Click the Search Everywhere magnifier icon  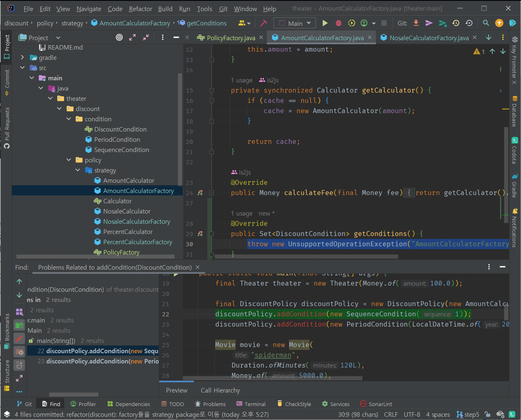pyautogui.click(x=486, y=23)
